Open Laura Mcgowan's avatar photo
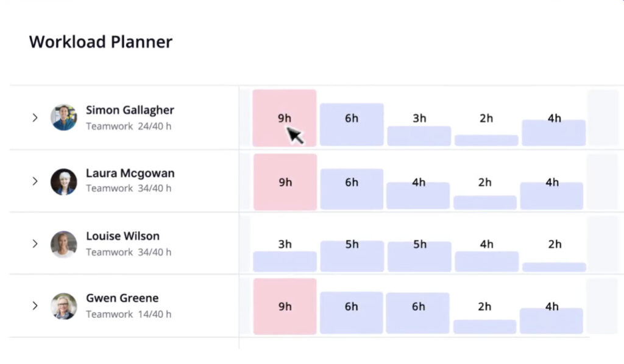The width and height of the screenshot is (624, 364). [x=63, y=181]
